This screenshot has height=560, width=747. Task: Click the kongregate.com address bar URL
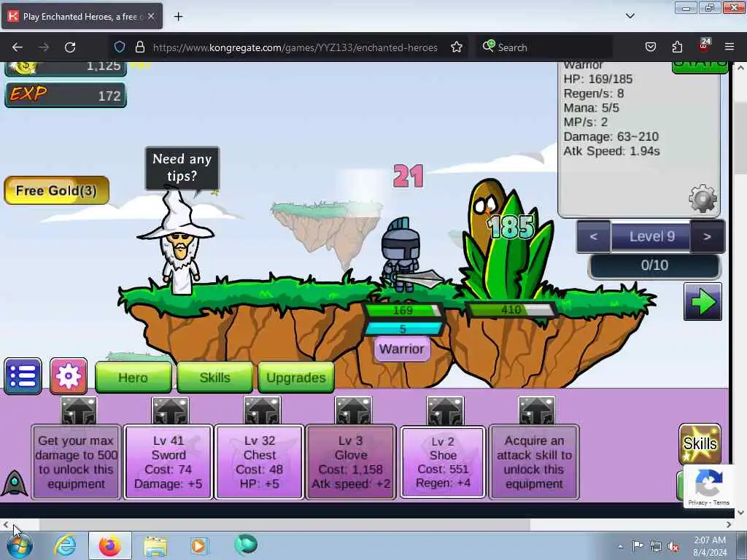tap(295, 47)
